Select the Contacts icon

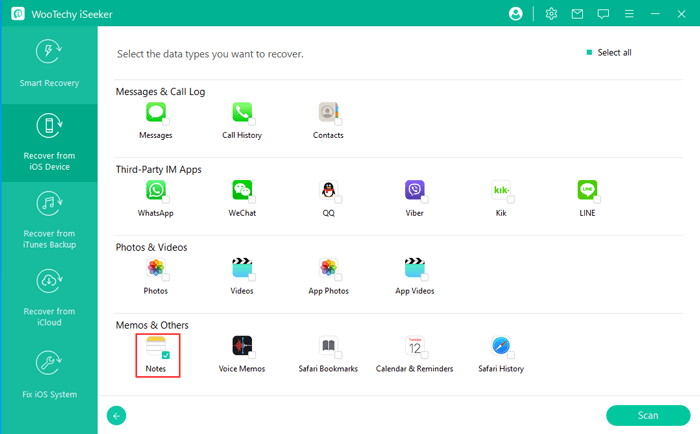point(328,112)
